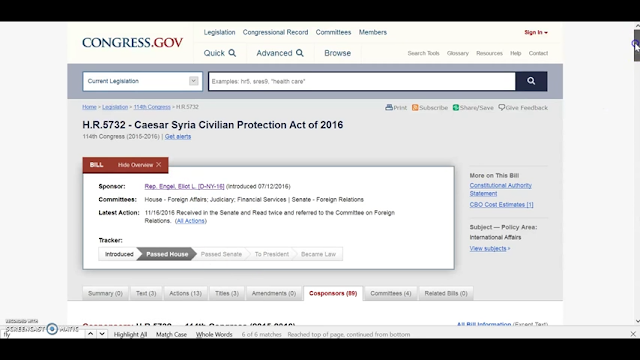The image size is (640, 360).
Task: Click the Became Law tracker step
Action: pos(318,254)
